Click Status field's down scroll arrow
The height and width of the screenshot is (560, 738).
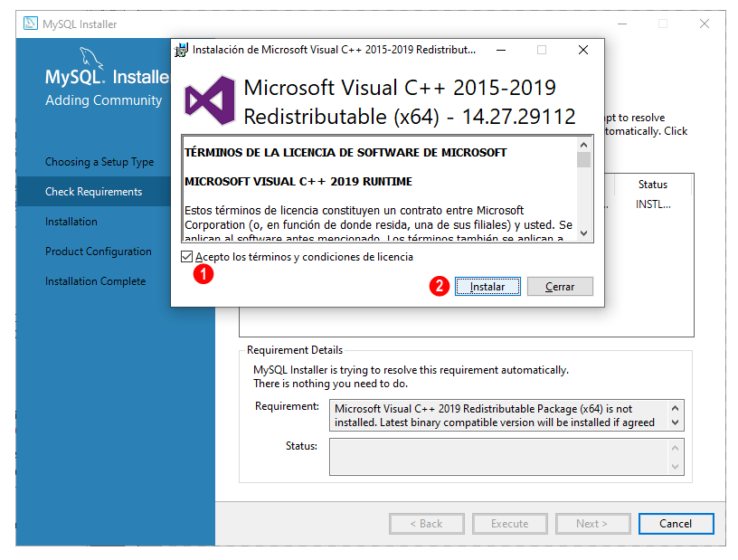pyautogui.click(x=675, y=467)
